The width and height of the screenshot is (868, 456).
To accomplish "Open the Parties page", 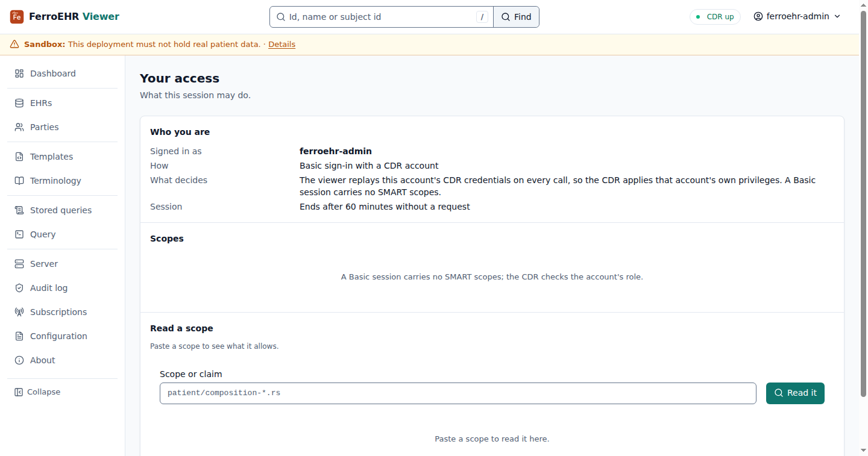I will [x=63, y=127].
